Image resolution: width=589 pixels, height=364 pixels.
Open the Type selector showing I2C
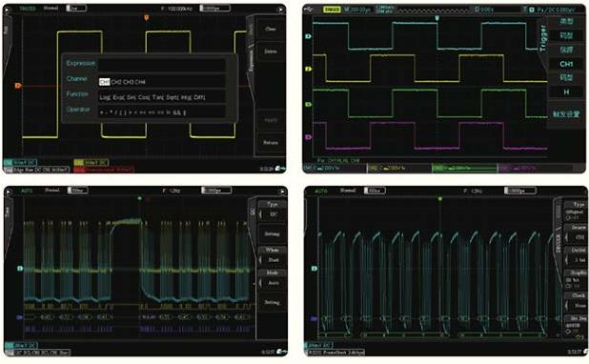(x=273, y=211)
